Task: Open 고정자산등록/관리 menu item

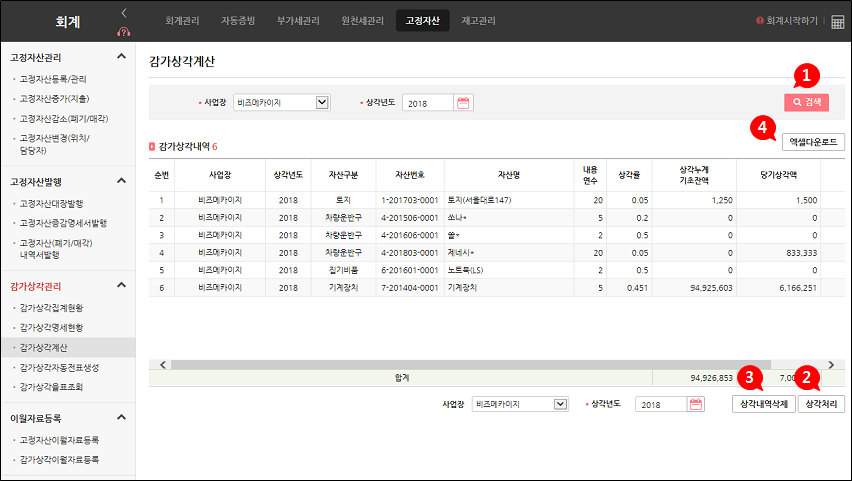Action: pos(53,79)
